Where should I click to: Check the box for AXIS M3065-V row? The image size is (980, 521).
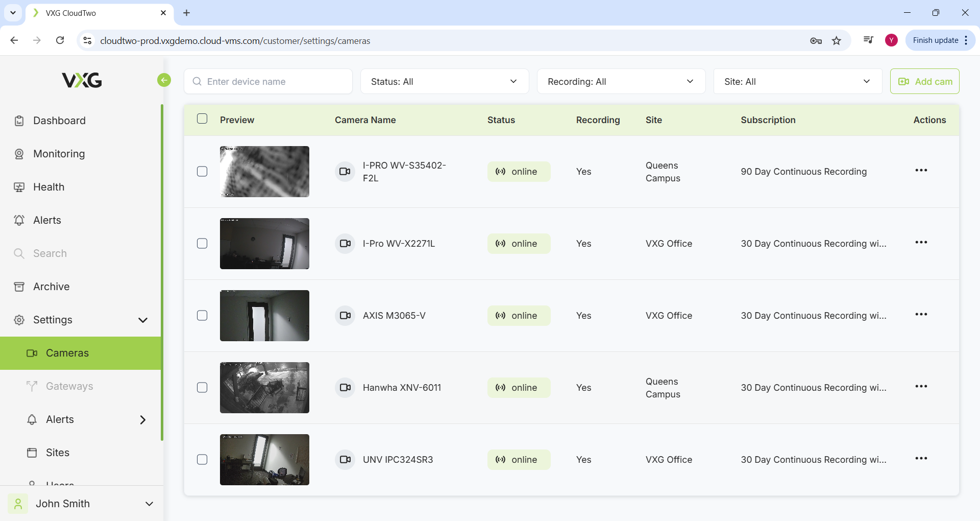pyautogui.click(x=202, y=316)
